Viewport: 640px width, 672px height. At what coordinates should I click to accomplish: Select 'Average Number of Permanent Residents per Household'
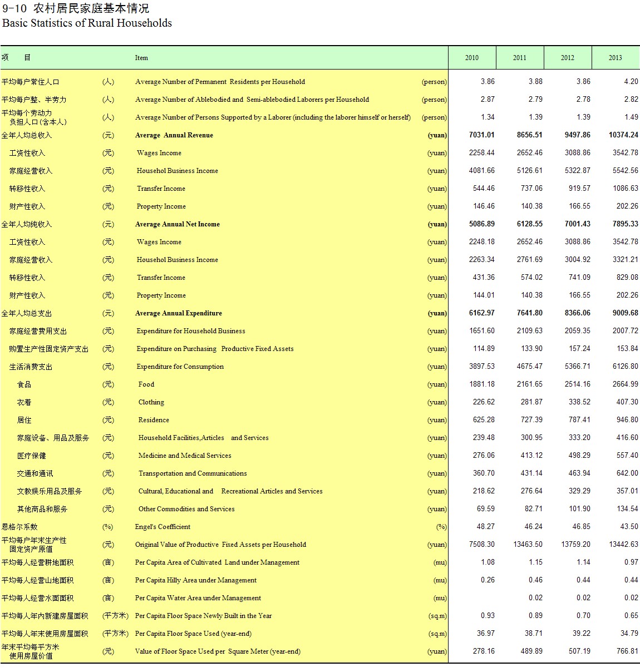(x=220, y=82)
